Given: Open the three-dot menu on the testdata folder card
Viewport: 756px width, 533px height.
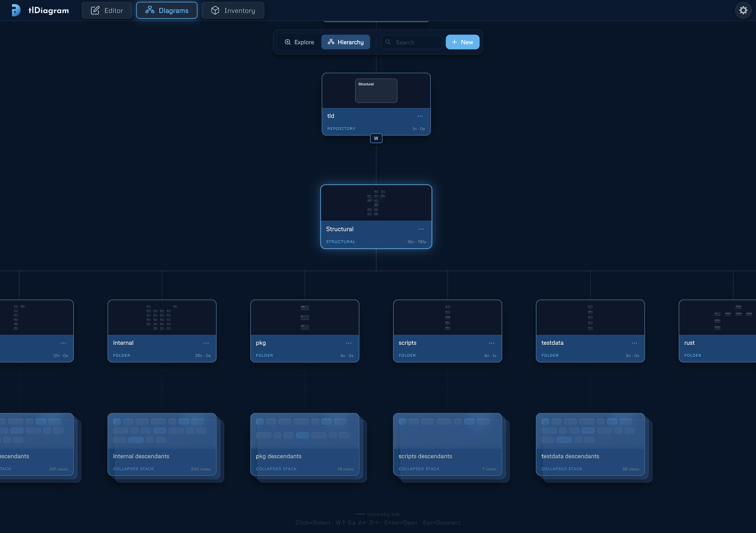Looking at the screenshot, I should (x=634, y=343).
